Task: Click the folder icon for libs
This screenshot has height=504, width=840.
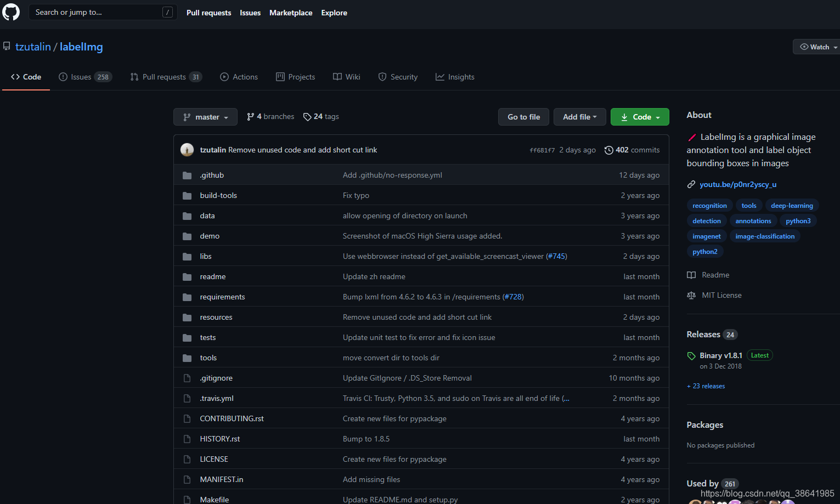Action: [x=187, y=257]
